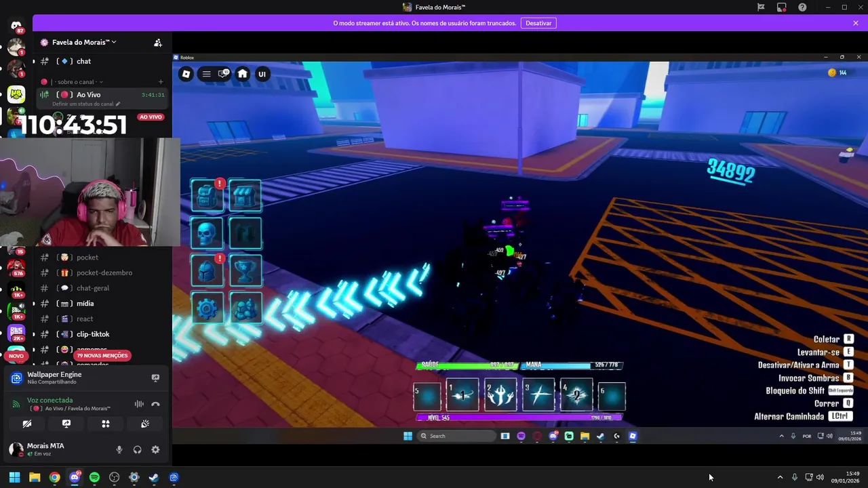Open the Roblox hamburger menu
This screenshot has width=868, height=488.
[x=206, y=74]
